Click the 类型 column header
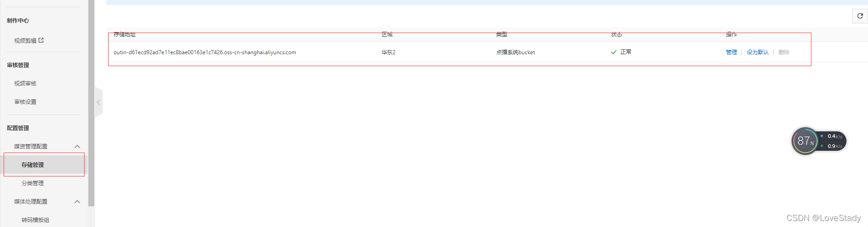Screen dimensions: 868x227 coord(501,34)
